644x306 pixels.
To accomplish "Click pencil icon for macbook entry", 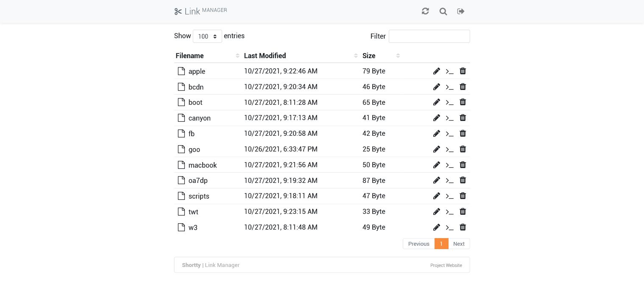I will 437,165.
